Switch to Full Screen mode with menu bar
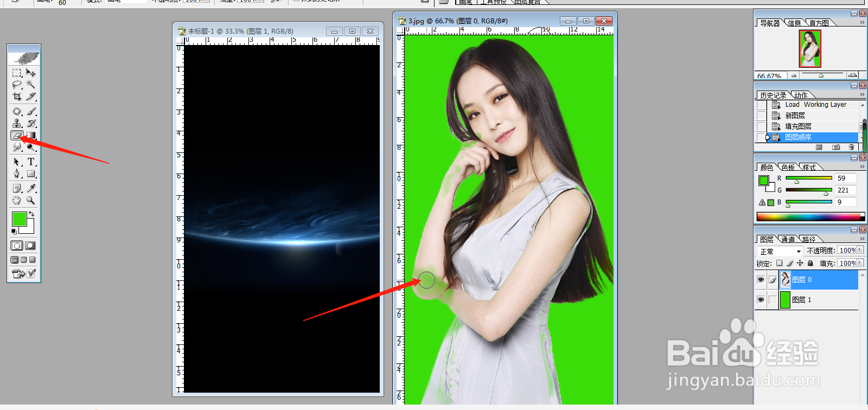Viewport: 868px width, 410px height. (23, 260)
